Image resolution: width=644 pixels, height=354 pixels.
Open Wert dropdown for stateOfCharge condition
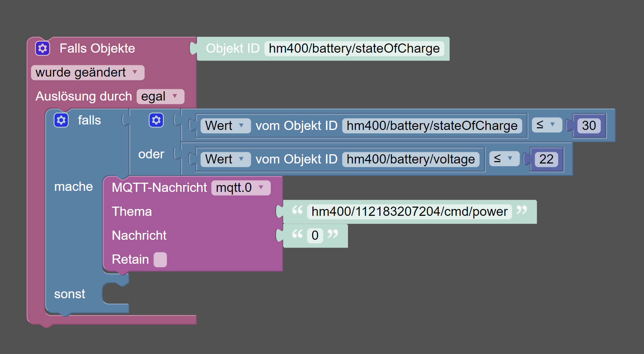226,126
